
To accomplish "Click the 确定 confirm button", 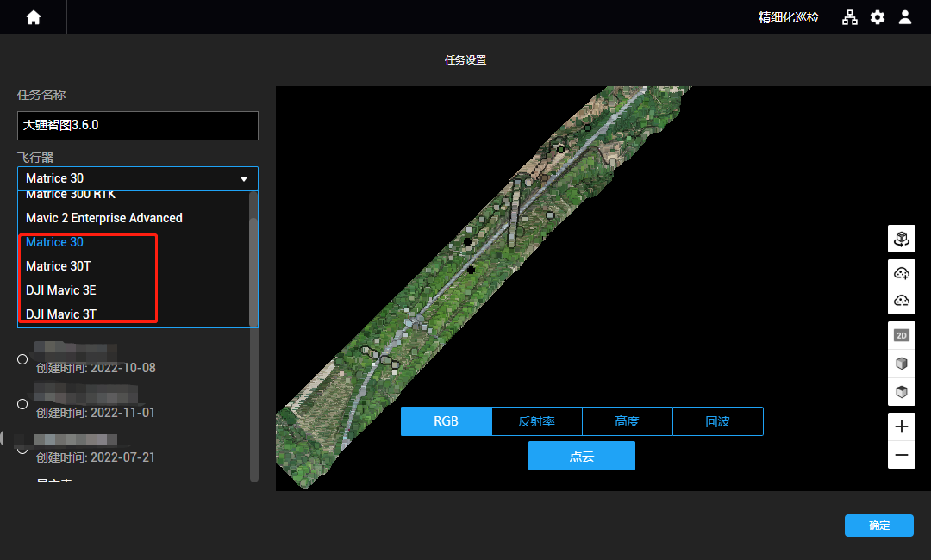I will tap(878, 526).
